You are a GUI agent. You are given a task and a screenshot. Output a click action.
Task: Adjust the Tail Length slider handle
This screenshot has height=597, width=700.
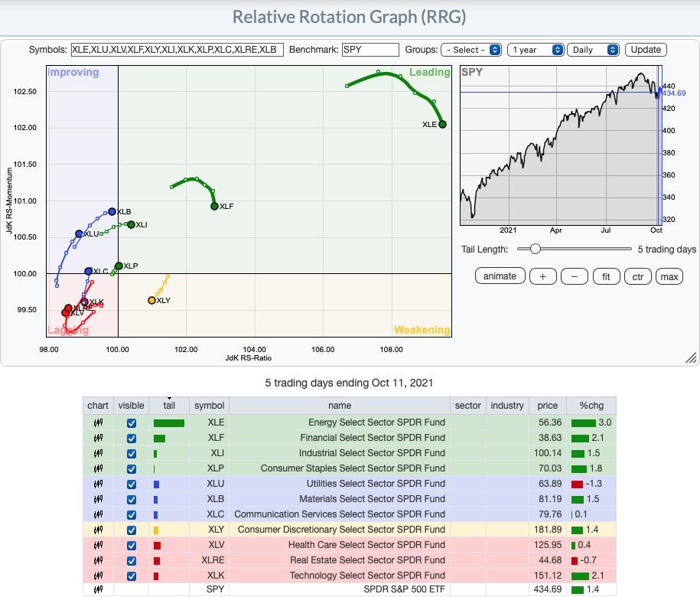[535, 250]
